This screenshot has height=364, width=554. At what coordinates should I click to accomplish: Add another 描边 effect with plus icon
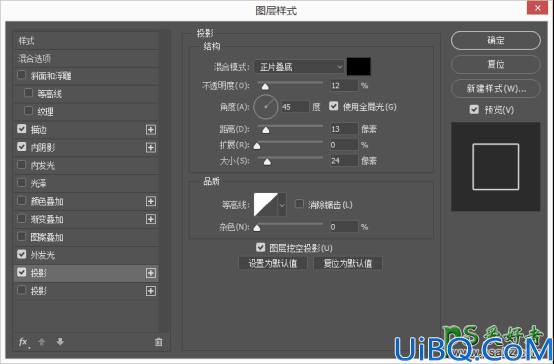coord(151,130)
